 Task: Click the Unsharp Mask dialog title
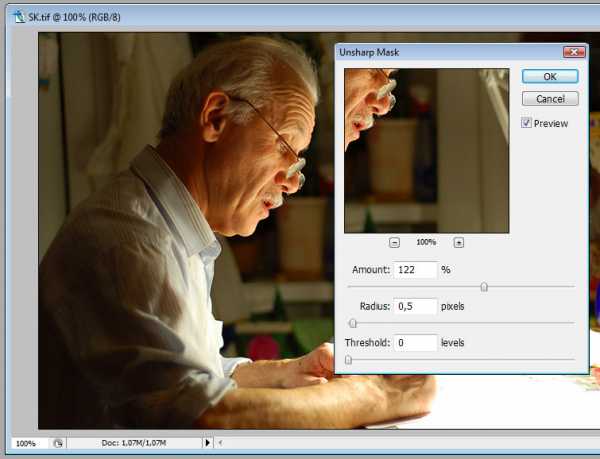pos(369,52)
